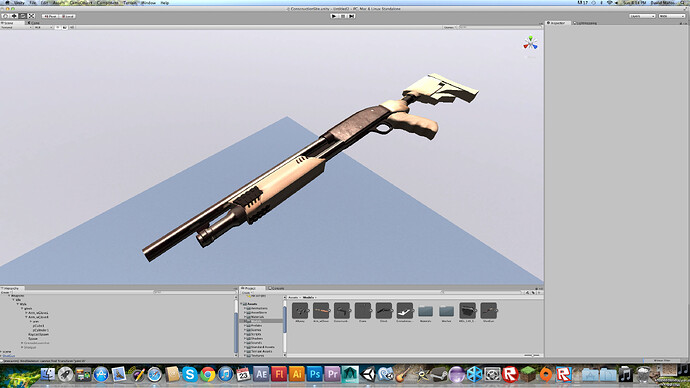Toggle the Local/Global handle rotation

(68, 16)
